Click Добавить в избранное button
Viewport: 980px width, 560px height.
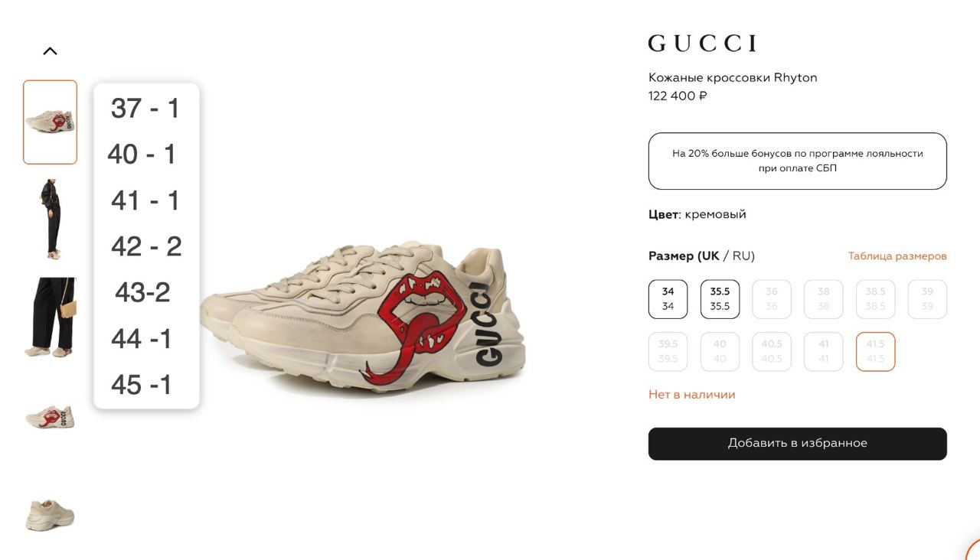point(798,444)
